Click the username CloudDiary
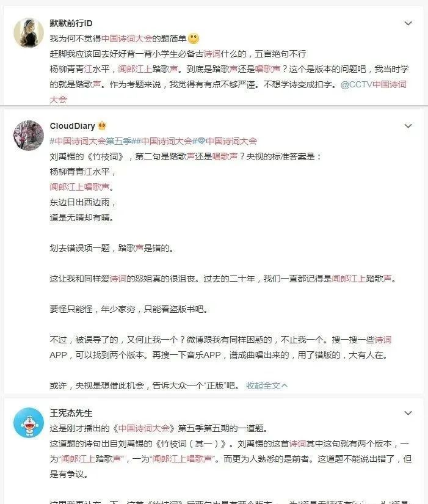Image resolution: width=428 pixels, height=504 pixels. click(x=72, y=126)
